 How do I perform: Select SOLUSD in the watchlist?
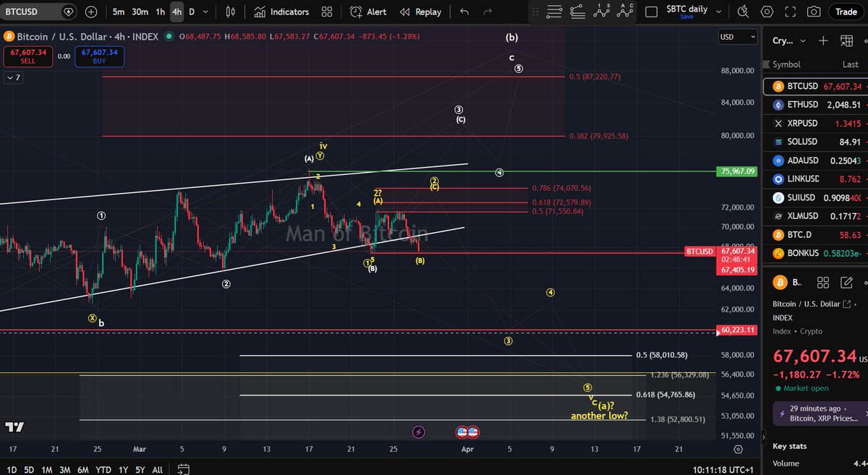point(815,142)
